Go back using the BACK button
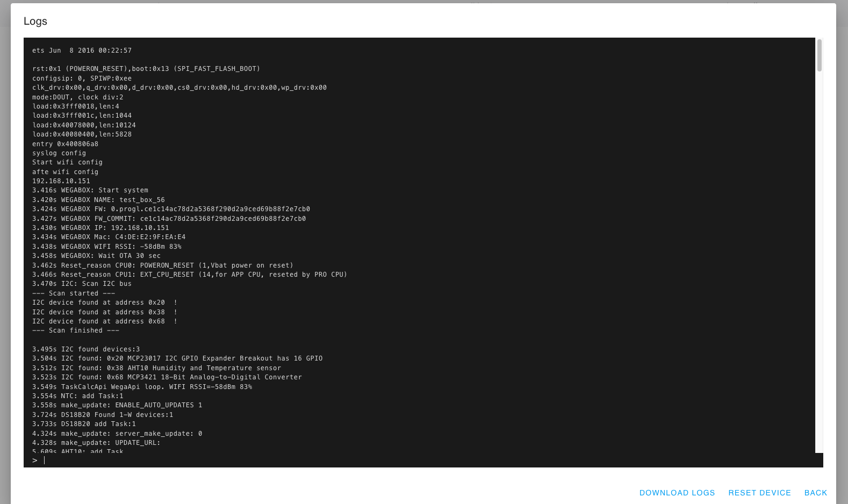 [x=815, y=493]
